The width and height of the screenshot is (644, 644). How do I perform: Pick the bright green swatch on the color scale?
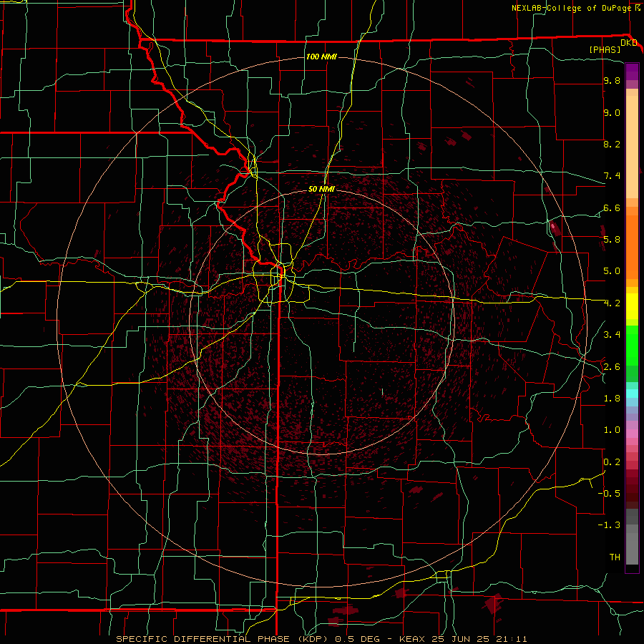point(632,346)
